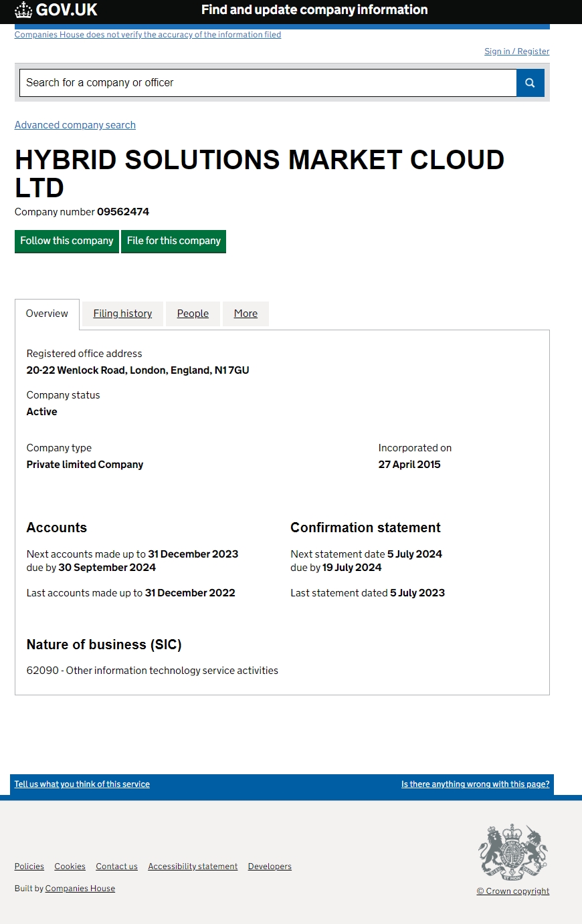Open the Contact us footer link
This screenshot has height=924, width=582.
coord(116,867)
